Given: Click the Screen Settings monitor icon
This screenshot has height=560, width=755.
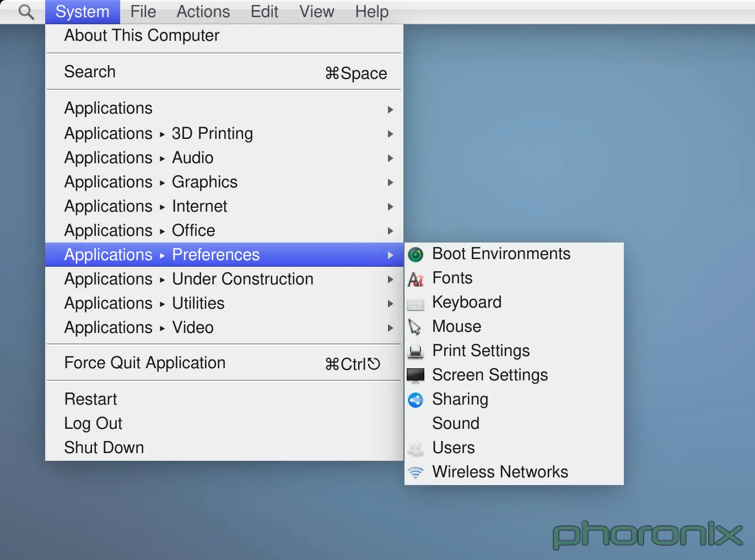Looking at the screenshot, I should (x=416, y=375).
